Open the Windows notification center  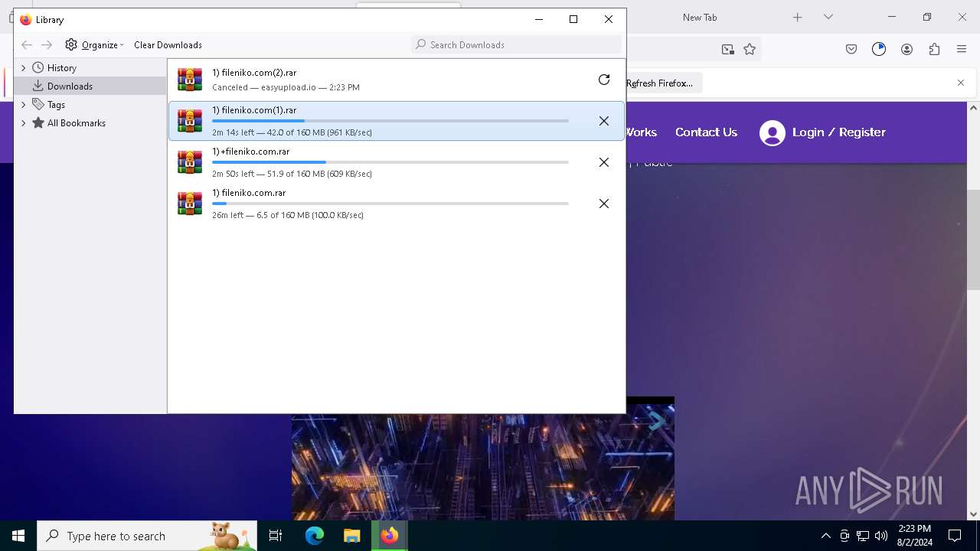tap(955, 536)
